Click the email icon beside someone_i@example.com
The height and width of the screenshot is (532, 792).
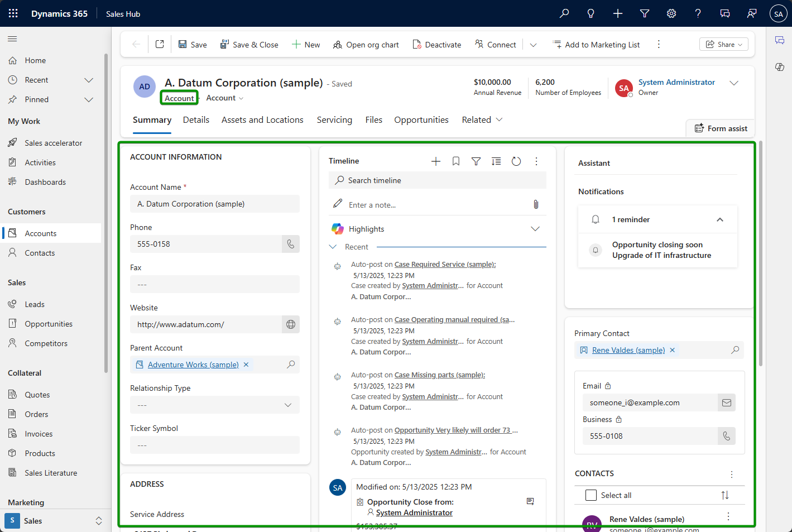pyautogui.click(x=726, y=402)
